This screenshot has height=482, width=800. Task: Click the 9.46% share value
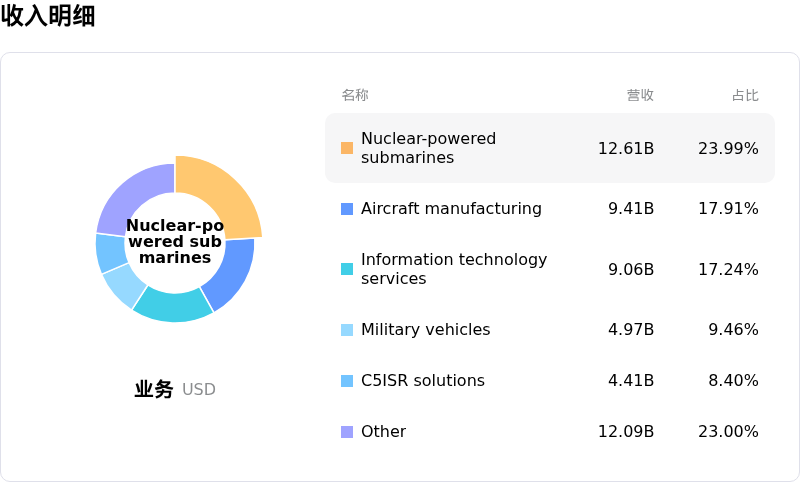(733, 329)
